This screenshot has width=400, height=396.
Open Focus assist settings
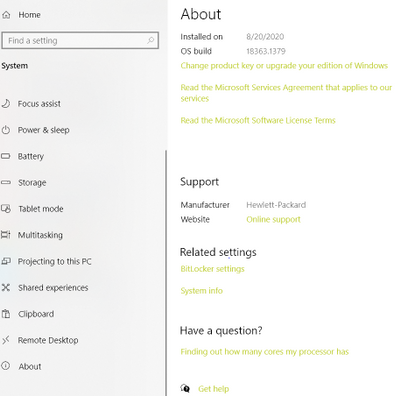39,104
